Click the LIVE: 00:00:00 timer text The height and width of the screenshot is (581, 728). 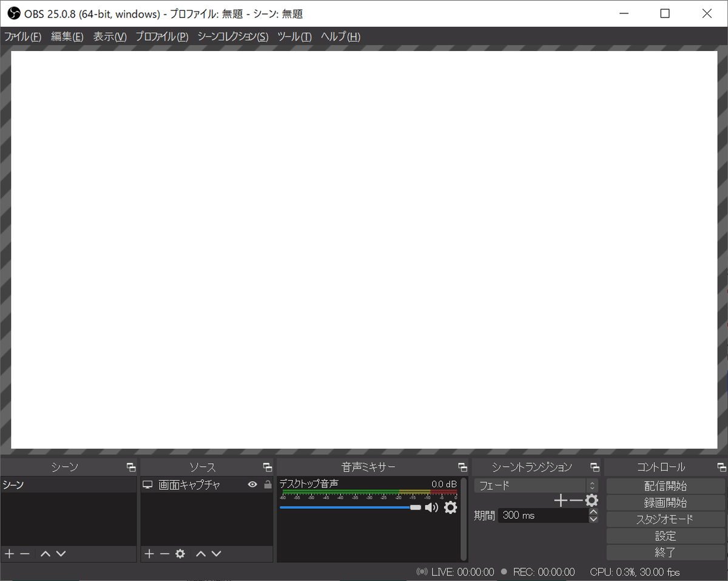coord(463,572)
